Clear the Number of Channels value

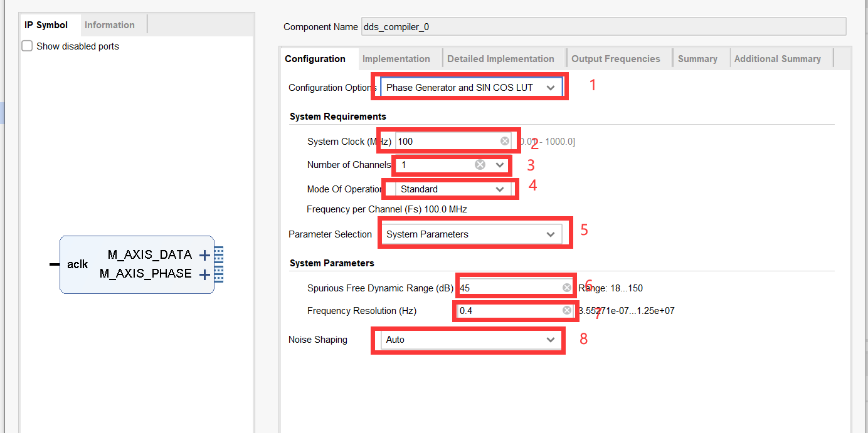pyautogui.click(x=480, y=165)
